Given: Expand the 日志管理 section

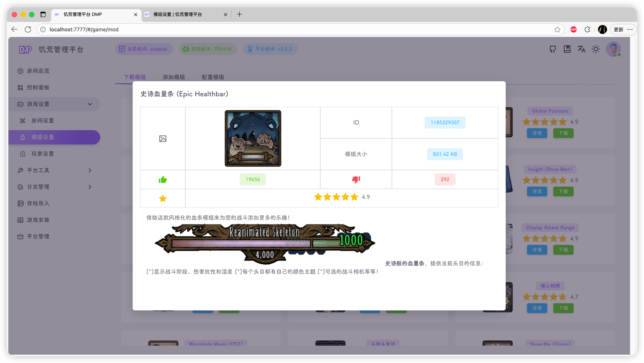Looking at the screenshot, I should (x=90, y=187).
